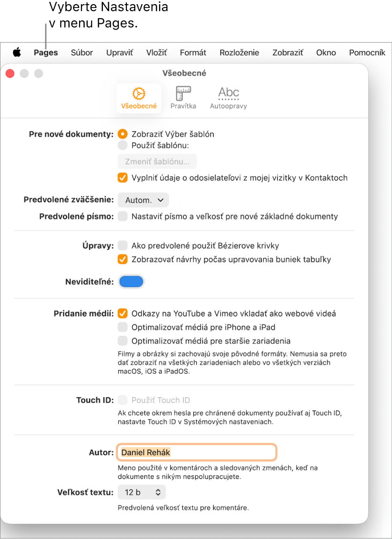Click the red close window button

(x=10, y=73)
